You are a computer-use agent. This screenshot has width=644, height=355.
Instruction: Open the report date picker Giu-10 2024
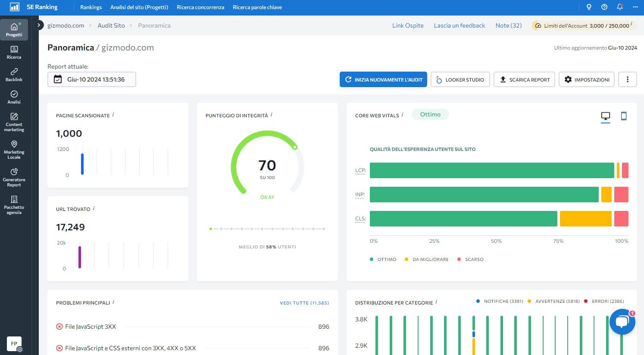pos(92,79)
